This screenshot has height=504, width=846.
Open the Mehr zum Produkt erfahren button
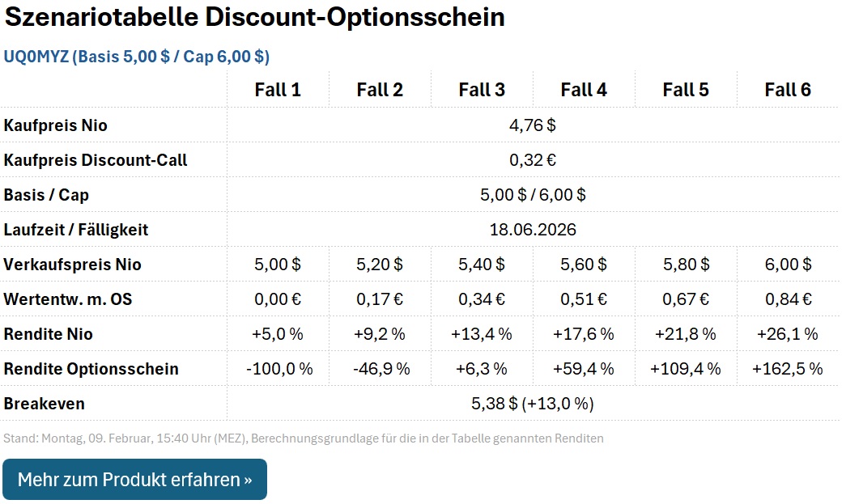[x=135, y=479]
